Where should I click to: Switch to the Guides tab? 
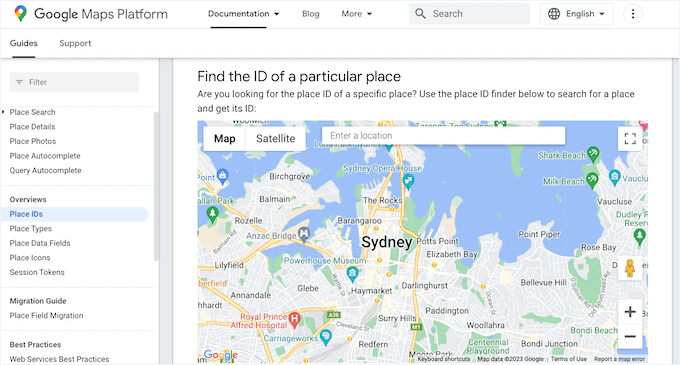tap(24, 43)
